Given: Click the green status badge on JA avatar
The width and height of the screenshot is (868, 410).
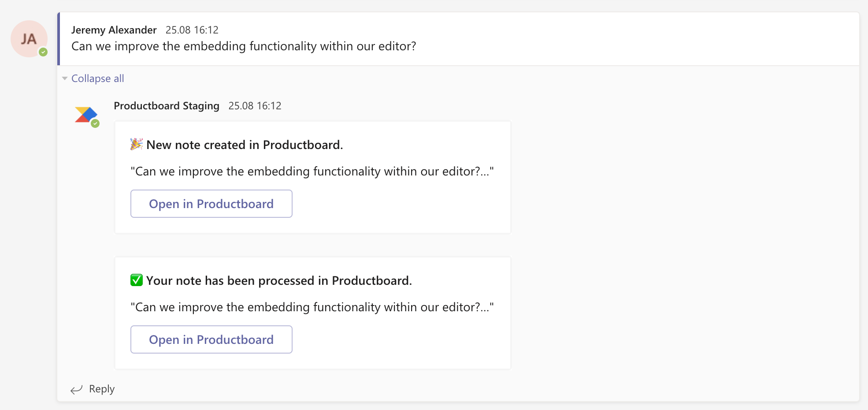Looking at the screenshot, I should [x=43, y=52].
